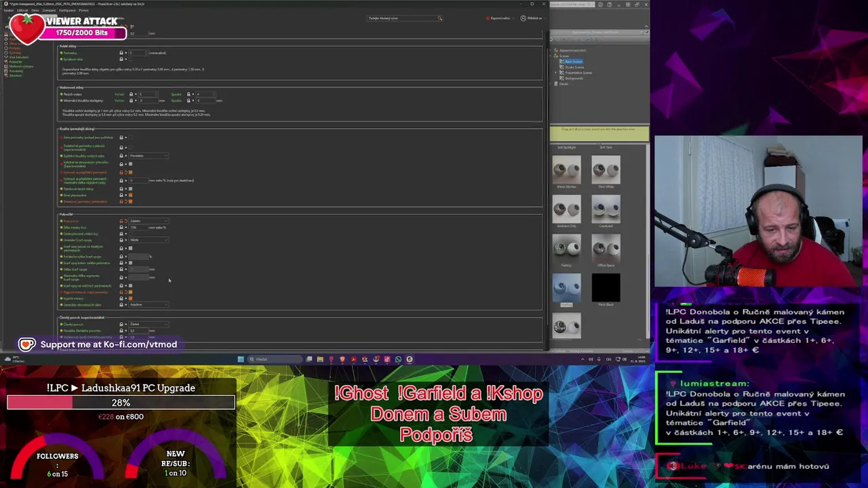Select the Factory scene thumbnail

566,248
